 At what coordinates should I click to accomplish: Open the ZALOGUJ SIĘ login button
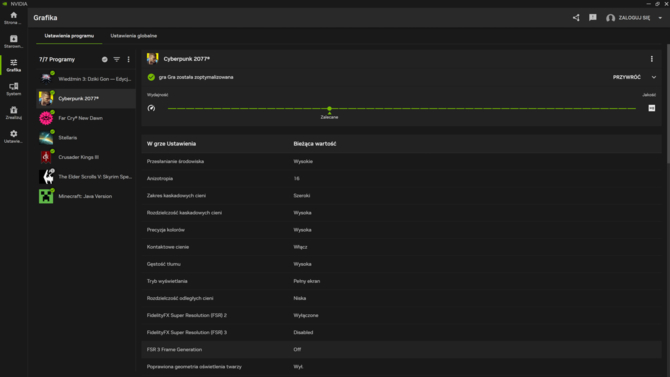pyautogui.click(x=634, y=18)
